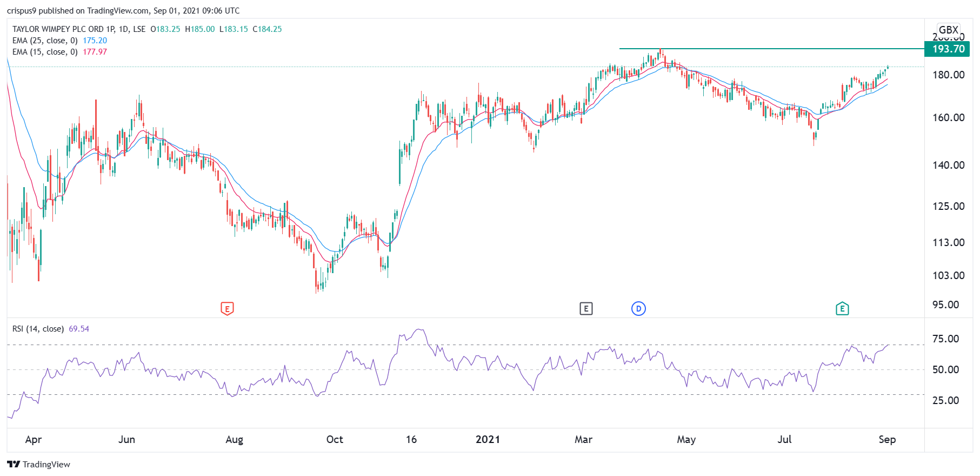
Task: Click the low price L183.15
Action: pyautogui.click(x=234, y=29)
